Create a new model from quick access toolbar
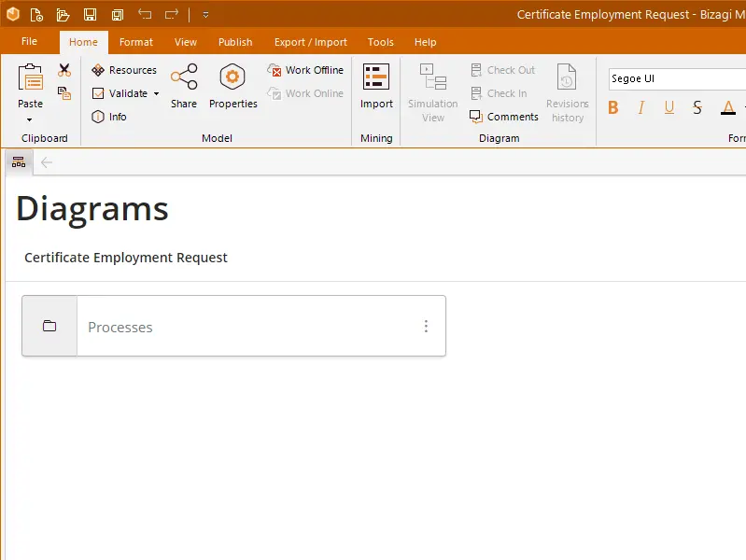The height and width of the screenshot is (560, 746). tap(36, 15)
